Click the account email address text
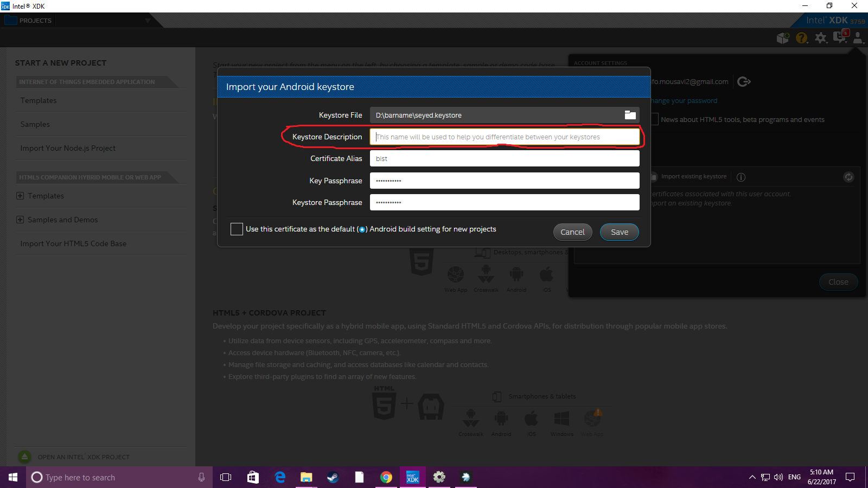The image size is (868, 488). (689, 82)
